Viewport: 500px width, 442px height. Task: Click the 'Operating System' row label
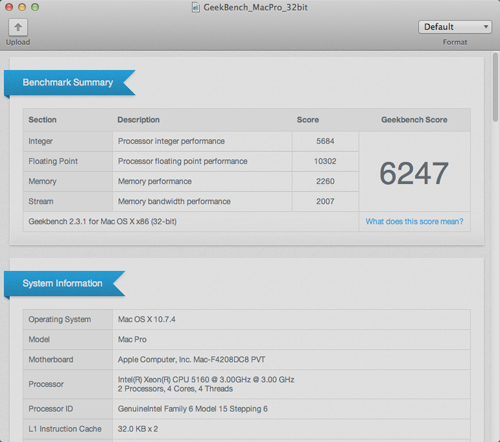60,319
